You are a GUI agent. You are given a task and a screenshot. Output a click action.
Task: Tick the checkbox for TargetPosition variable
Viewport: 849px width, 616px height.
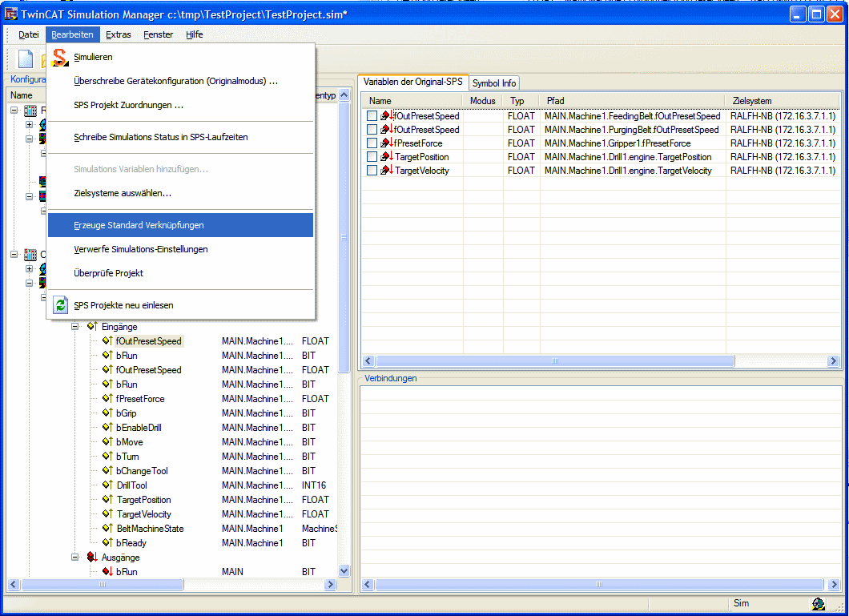372,156
